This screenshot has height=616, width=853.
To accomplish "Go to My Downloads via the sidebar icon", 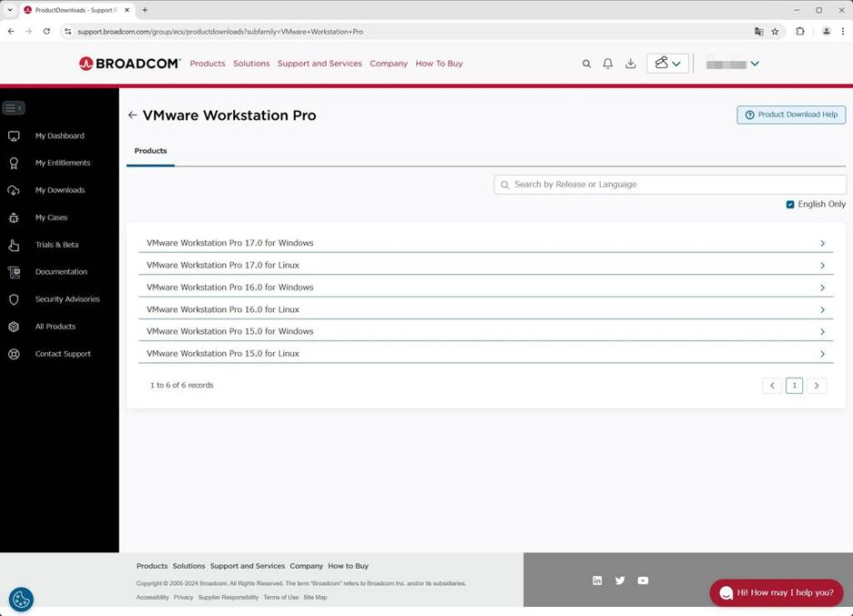I will tap(60, 190).
